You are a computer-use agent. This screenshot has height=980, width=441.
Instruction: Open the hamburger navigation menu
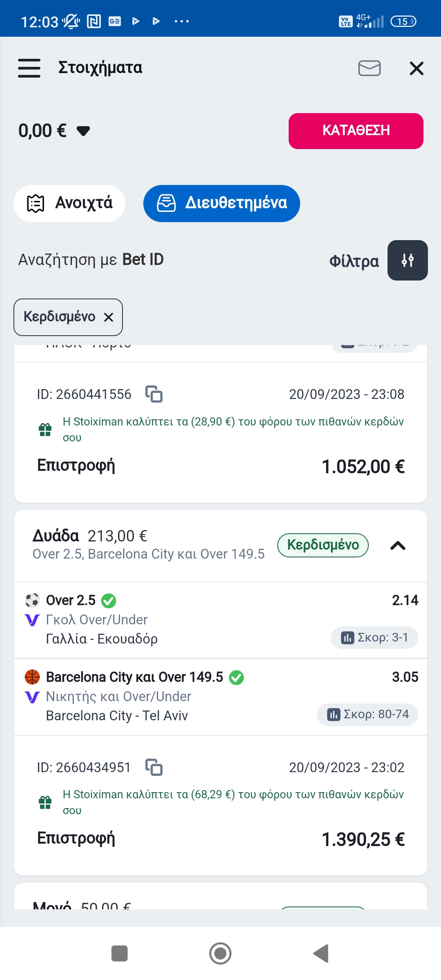click(29, 68)
